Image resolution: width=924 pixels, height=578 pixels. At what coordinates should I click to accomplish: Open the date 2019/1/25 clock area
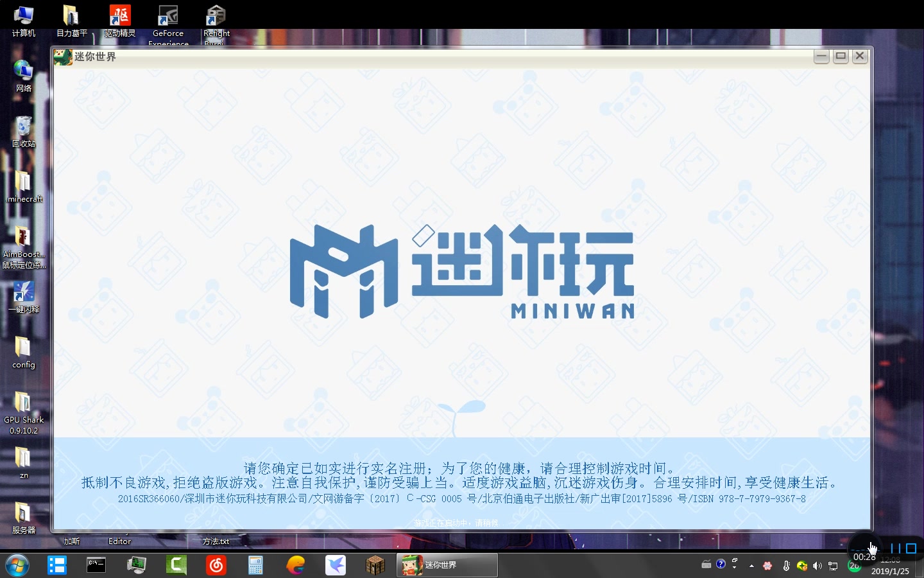pos(890,571)
